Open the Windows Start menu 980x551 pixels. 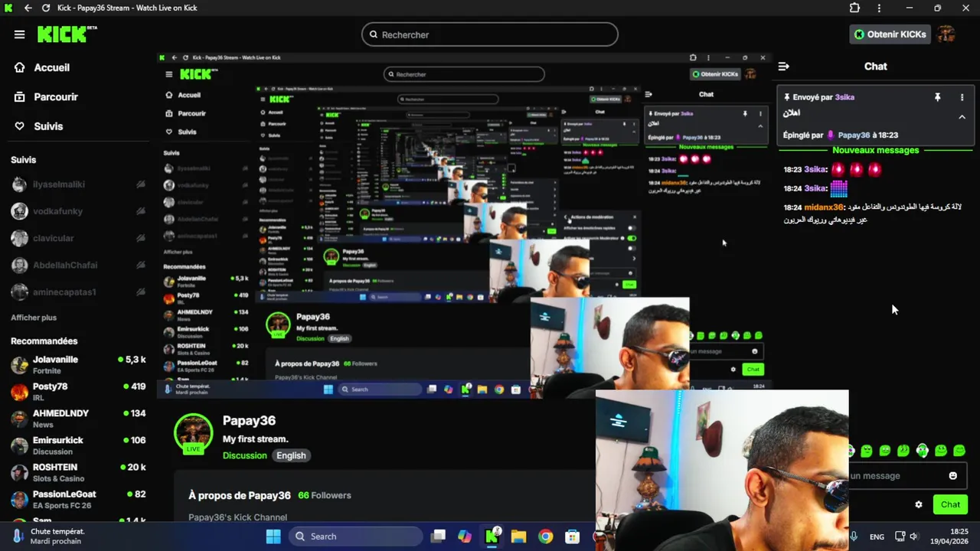click(273, 536)
